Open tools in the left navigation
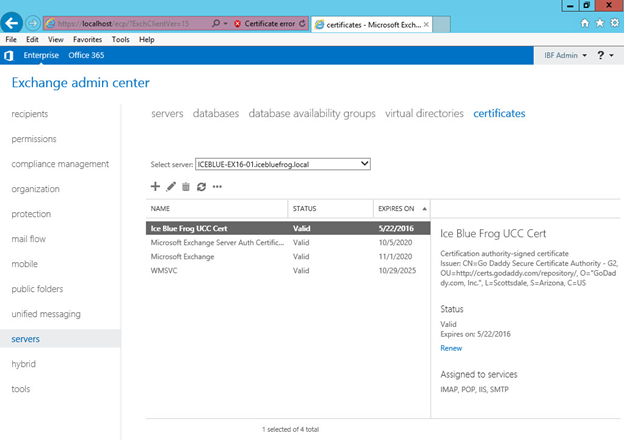Screen dimensions: 624x447 click(21, 389)
